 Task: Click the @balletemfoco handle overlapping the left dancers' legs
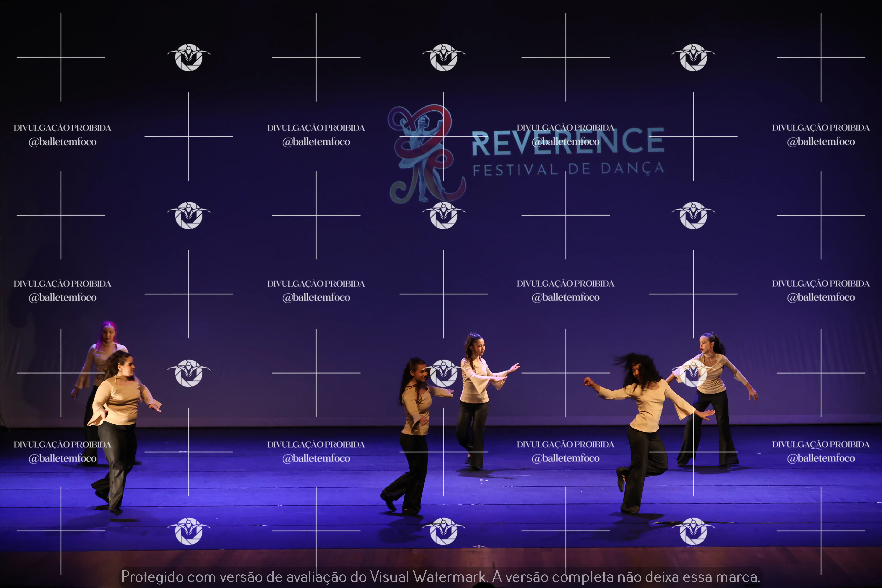(63, 458)
